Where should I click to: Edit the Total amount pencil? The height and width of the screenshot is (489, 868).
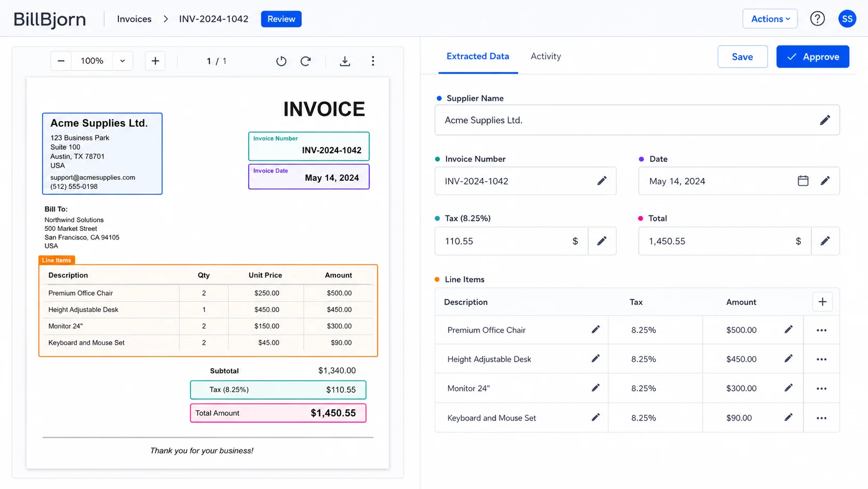(825, 241)
